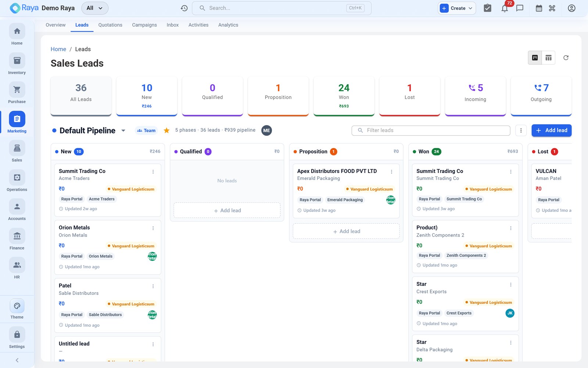Open the All scope dropdown
Viewport: 588px width, 368px height.
(x=95, y=8)
